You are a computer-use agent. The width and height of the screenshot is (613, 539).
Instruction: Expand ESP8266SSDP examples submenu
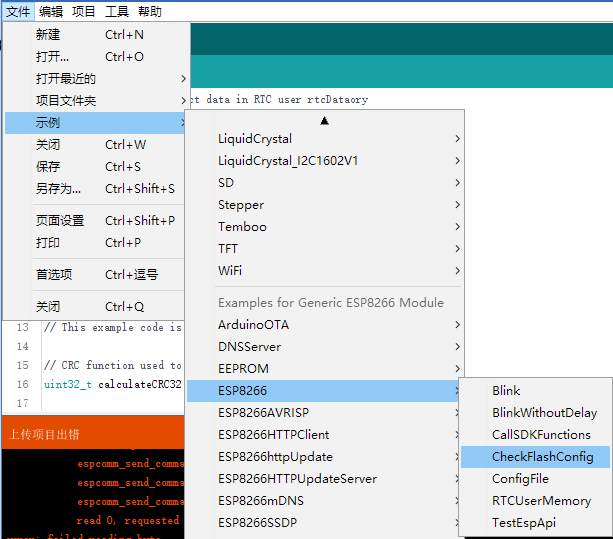(324, 523)
